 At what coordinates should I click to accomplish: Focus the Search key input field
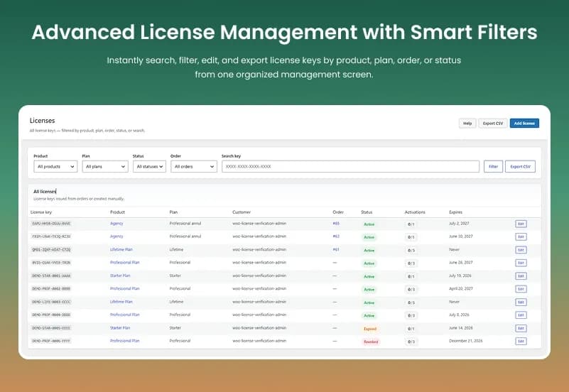(350, 166)
